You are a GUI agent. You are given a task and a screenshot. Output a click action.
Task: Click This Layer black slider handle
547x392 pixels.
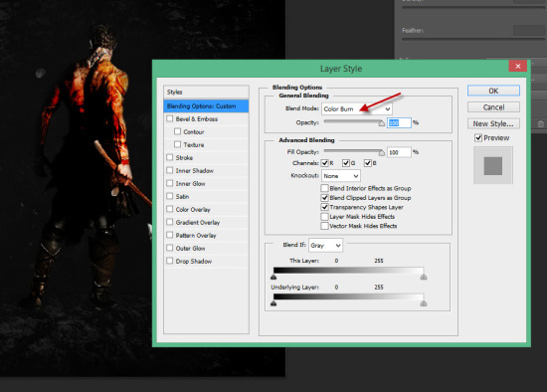(273, 277)
